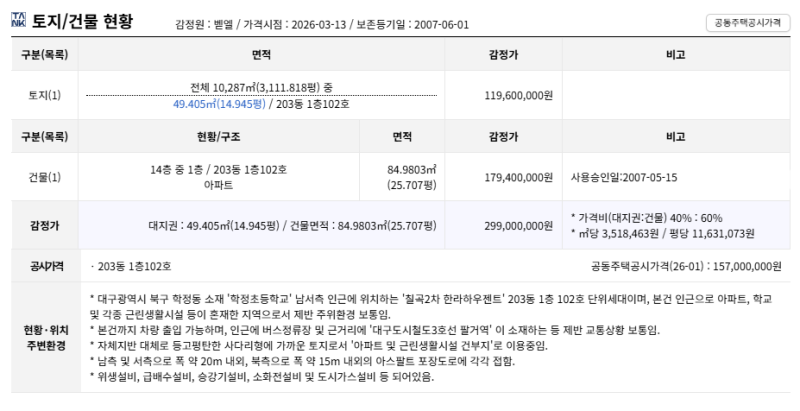The height and width of the screenshot is (411, 800).
Task: Click the TANK logo icon beside the title
Action: coord(18,20)
